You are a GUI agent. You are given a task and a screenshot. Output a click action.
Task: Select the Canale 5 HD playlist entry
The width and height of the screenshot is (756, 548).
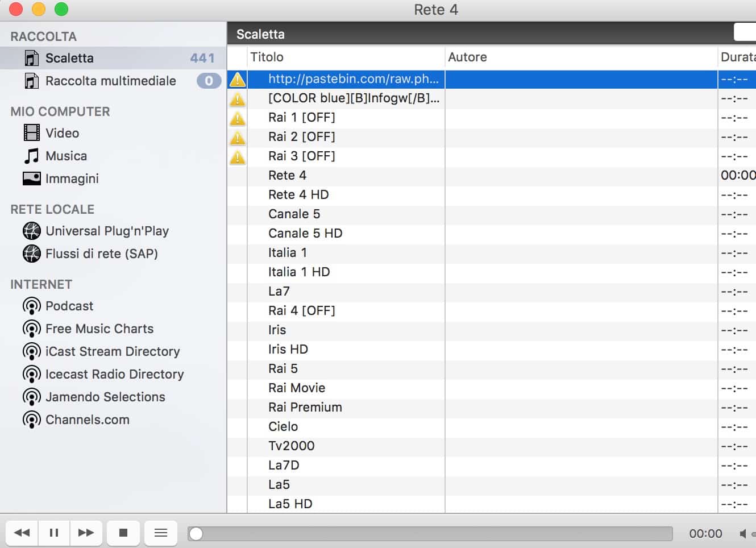click(305, 233)
